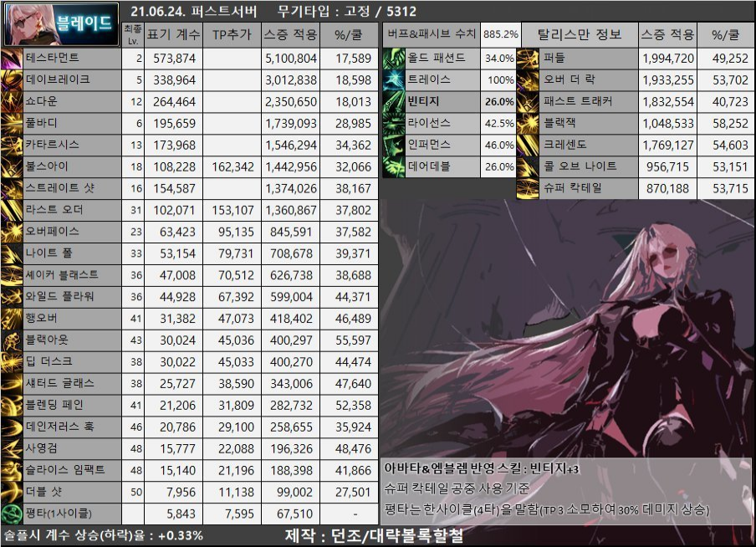
Task: Select the 162,342 TP value
Action: (232, 167)
